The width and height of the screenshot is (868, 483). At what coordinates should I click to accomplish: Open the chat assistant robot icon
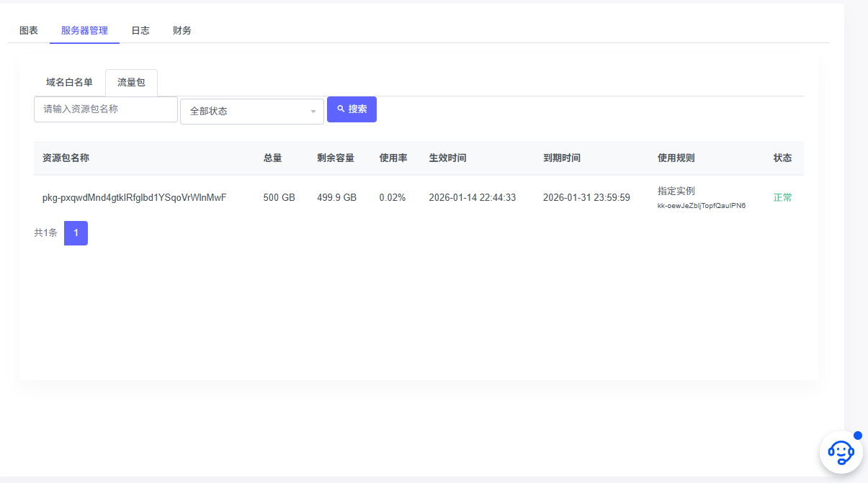pos(841,452)
